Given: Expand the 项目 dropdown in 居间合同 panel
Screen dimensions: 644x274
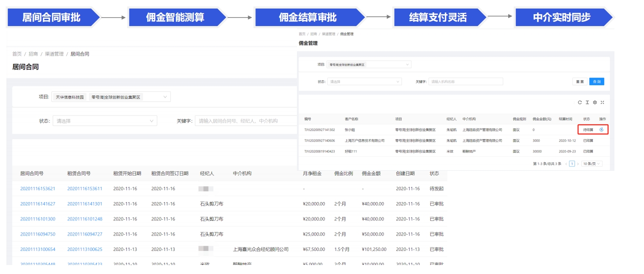Looking at the screenshot, I should [111, 97].
